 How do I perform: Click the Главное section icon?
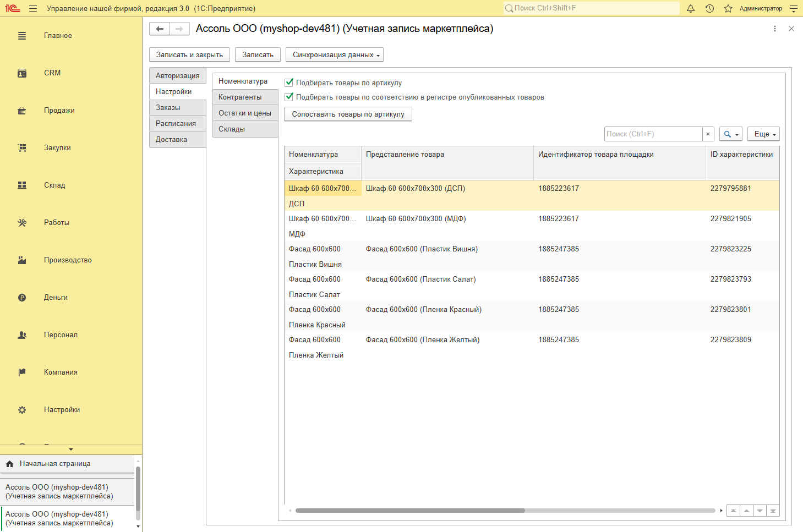point(22,36)
